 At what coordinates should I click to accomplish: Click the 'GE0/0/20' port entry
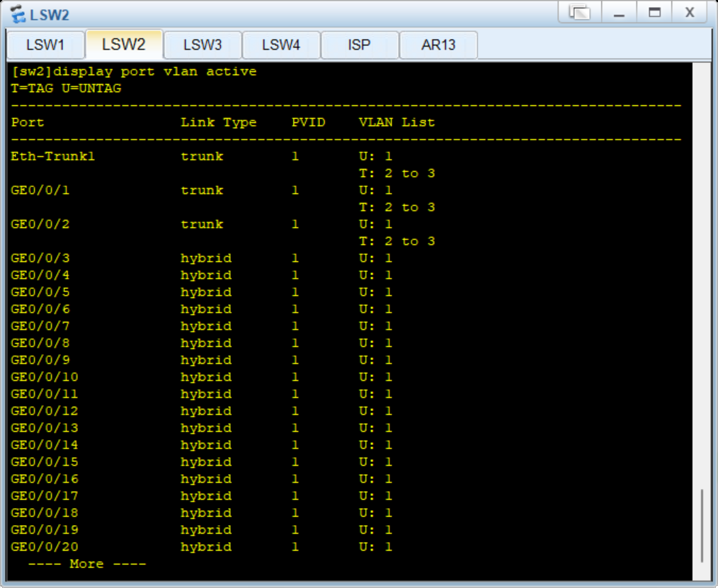point(45,547)
